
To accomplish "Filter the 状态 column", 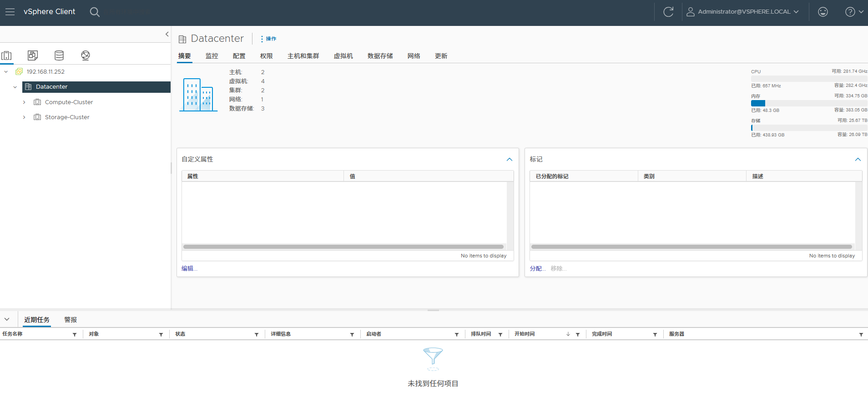I will pyautogui.click(x=257, y=335).
